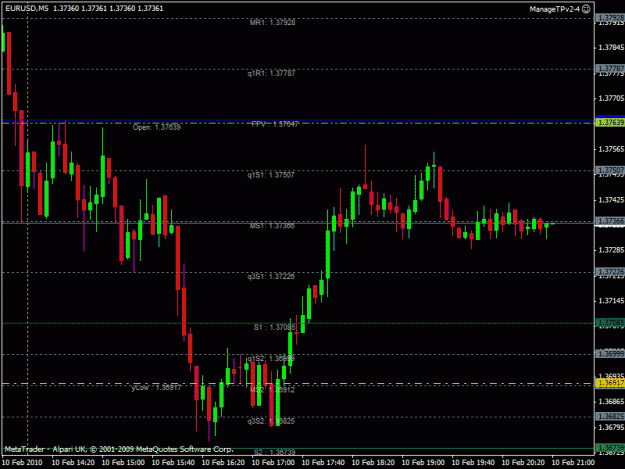The image size is (625, 469).
Task: Click the 1.36865 price scale value
Action: (611, 402)
